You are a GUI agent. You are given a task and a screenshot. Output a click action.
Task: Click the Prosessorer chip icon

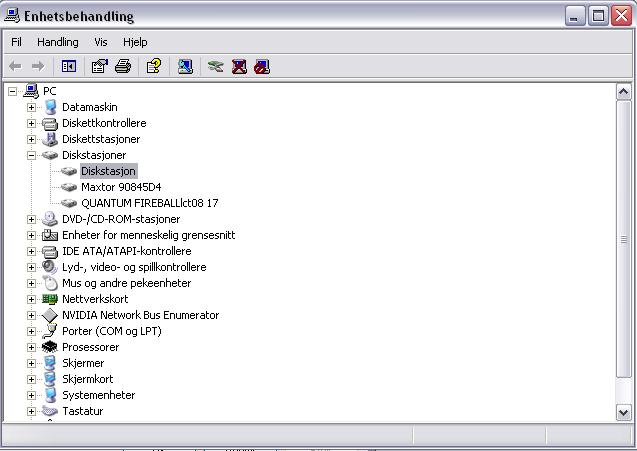tap(50, 347)
